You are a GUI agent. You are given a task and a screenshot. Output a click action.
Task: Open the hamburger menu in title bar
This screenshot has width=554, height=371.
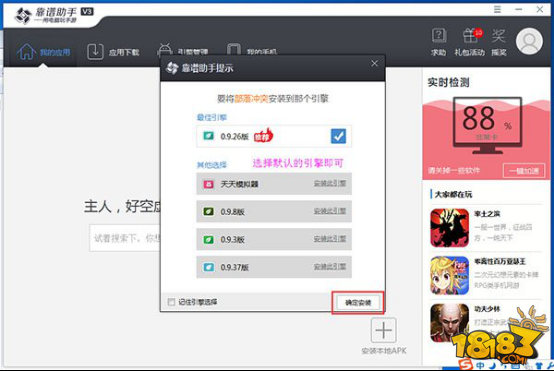click(x=497, y=9)
